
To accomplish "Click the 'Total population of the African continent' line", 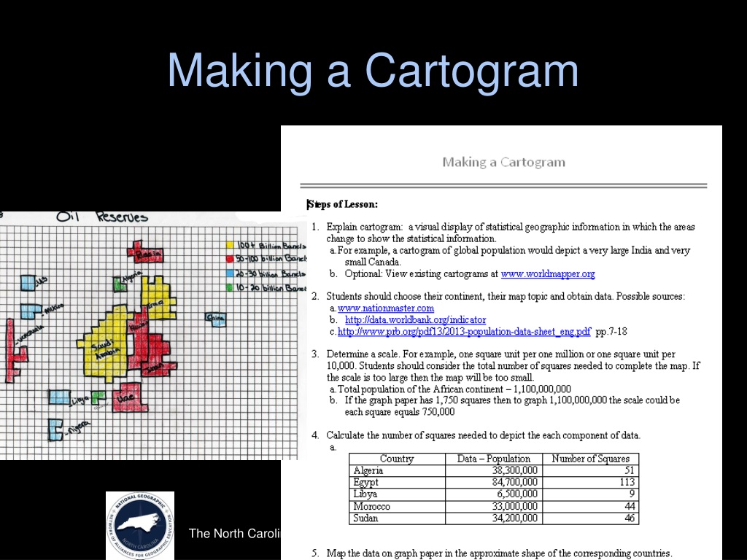I will 454,389.
